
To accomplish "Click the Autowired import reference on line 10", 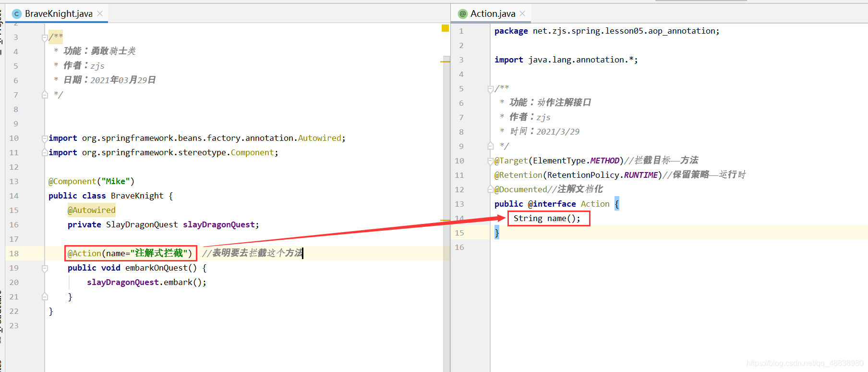I will coord(319,138).
